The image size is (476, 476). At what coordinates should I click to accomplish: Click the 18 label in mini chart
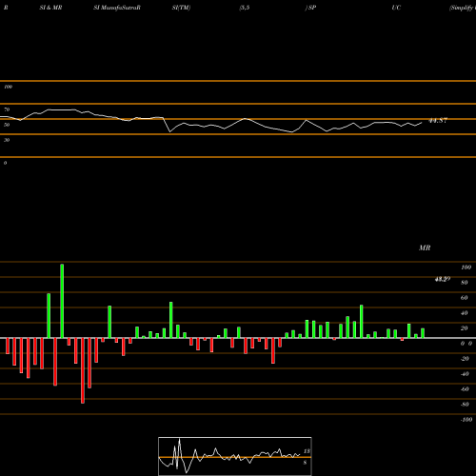307,451
